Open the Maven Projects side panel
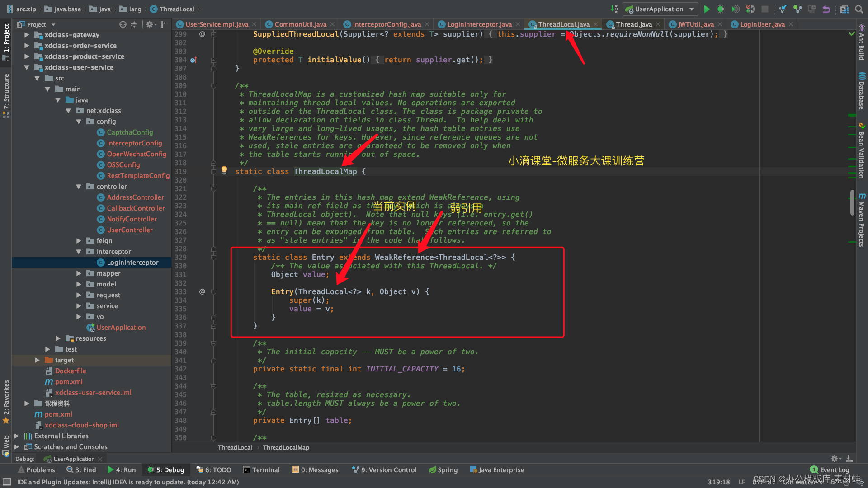 coord(862,220)
